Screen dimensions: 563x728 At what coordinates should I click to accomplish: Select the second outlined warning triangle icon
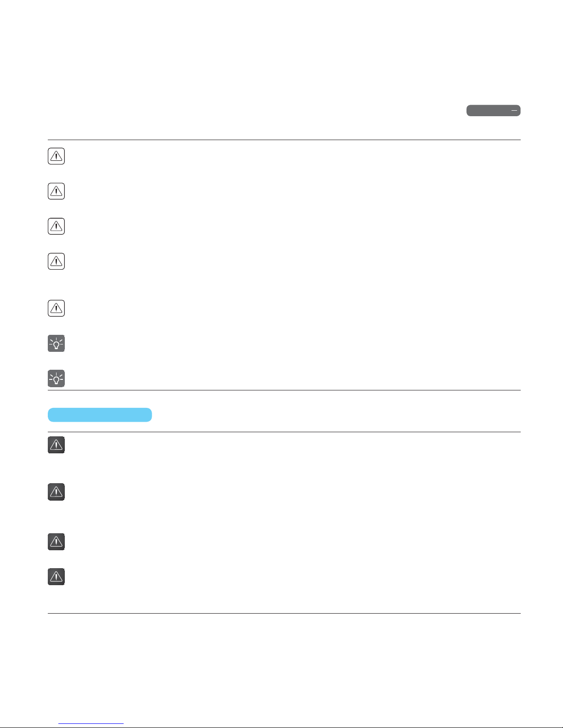56,191
